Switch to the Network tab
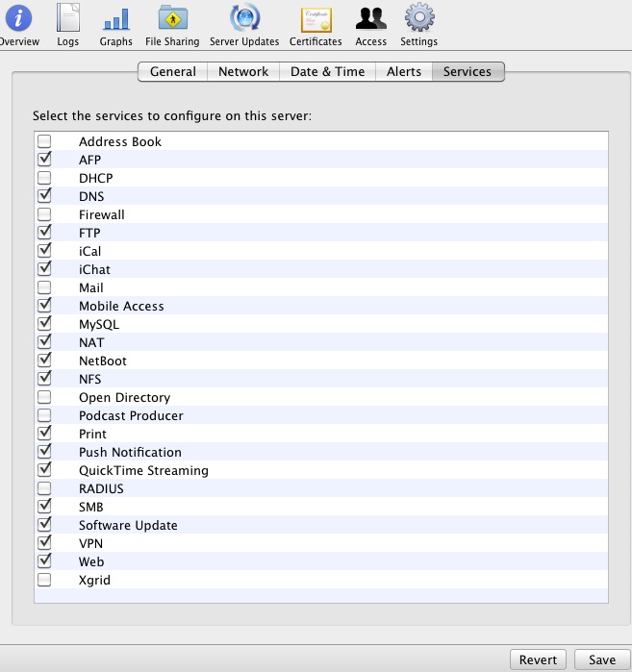Screen dimensions: 632x672 coord(243,71)
